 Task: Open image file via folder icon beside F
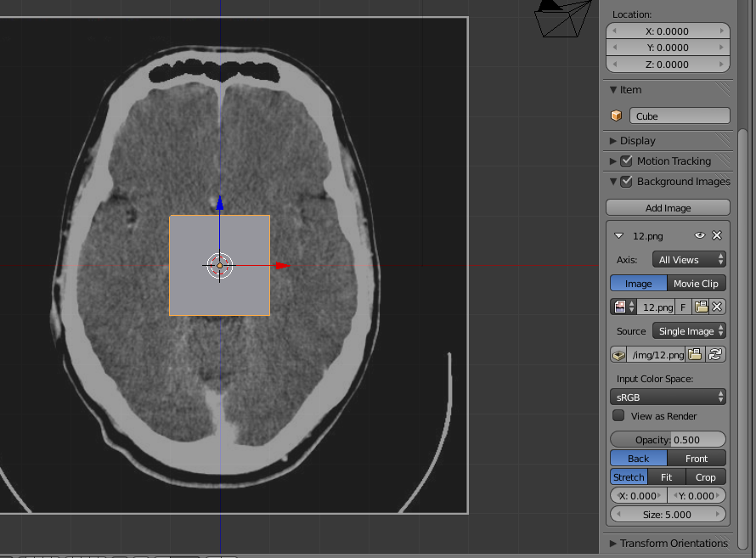(x=701, y=307)
